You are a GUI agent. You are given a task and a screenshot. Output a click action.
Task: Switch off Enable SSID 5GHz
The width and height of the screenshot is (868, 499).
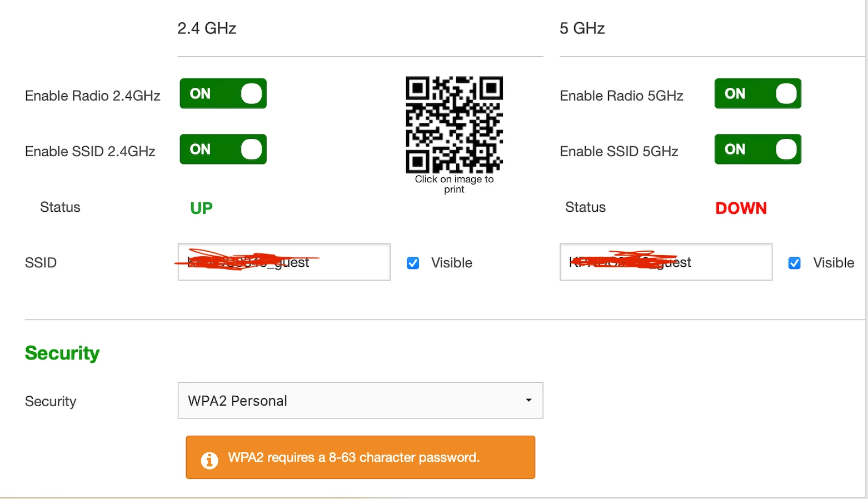(x=758, y=149)
